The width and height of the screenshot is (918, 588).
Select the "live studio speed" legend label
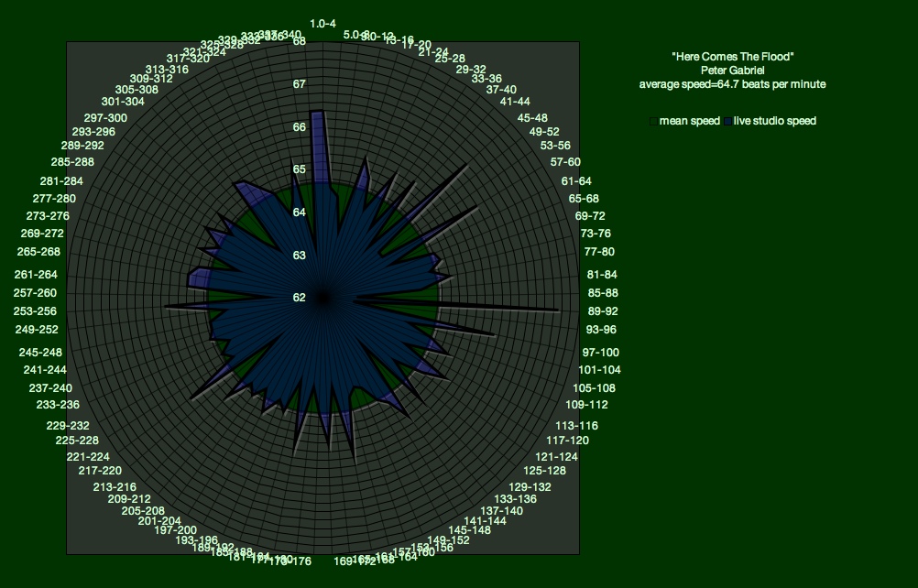tap(774, 121)
